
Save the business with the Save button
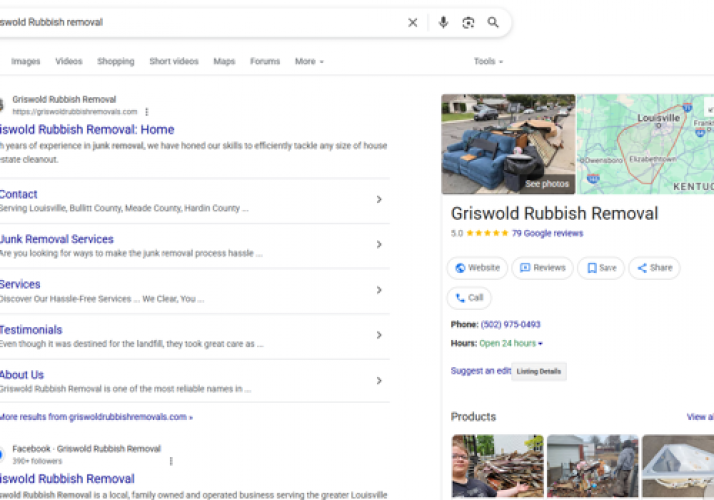coord(601,268)
